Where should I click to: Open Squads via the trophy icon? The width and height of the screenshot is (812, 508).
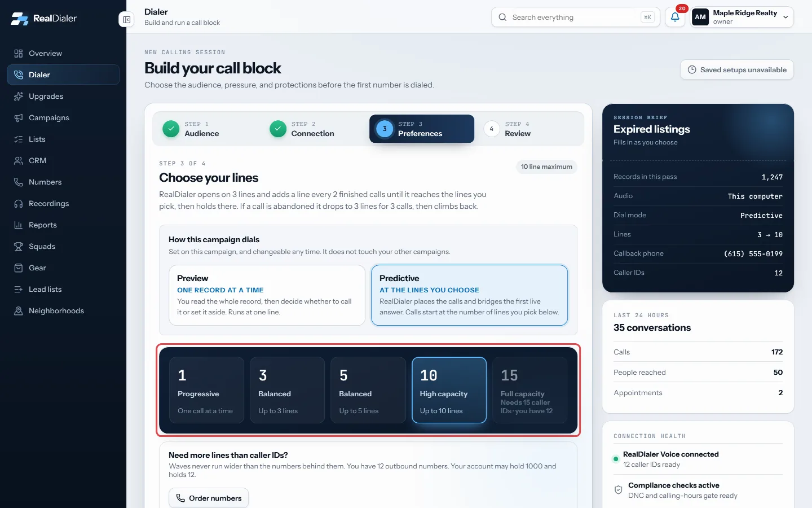tap(19, 246)
